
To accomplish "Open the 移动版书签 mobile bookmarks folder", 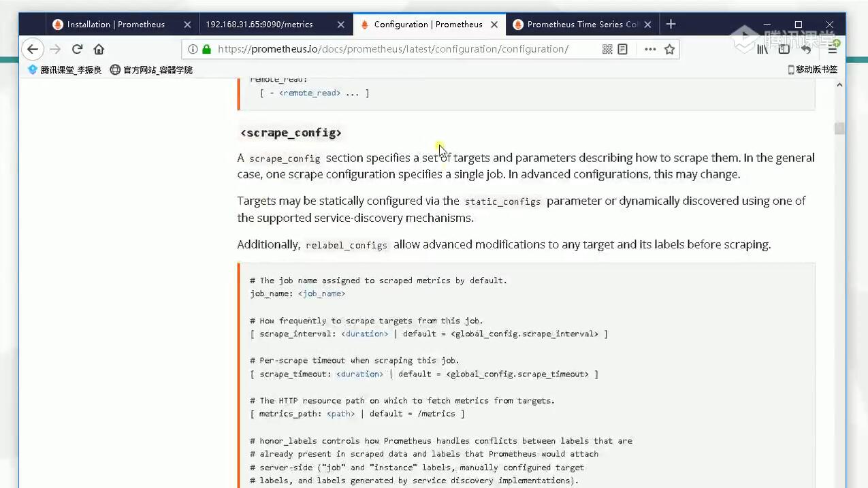I will 812,69.
